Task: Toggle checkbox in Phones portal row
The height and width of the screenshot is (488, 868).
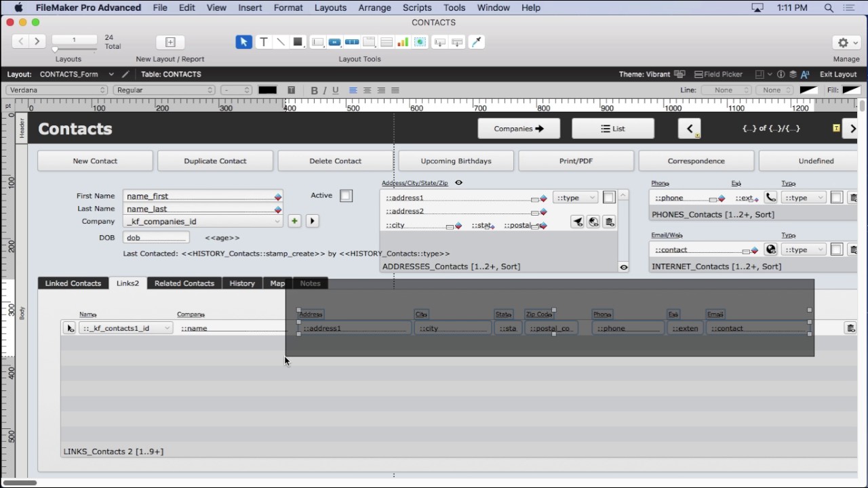Action: coord(837,198)
